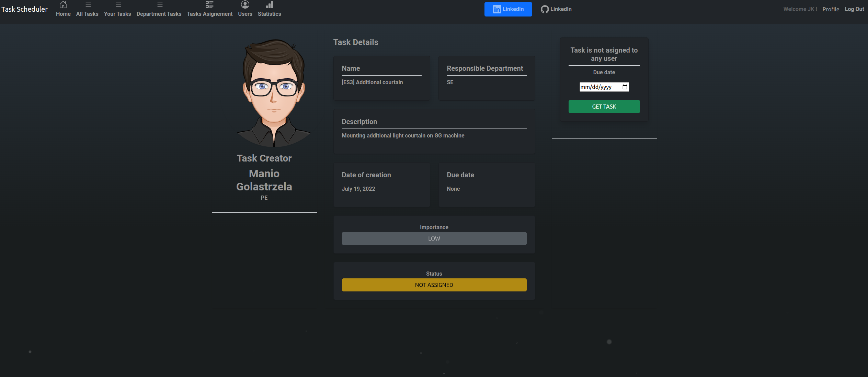Screen dimensions: 868x377
Task: Click the LOW importance indicator bar
Action: tap(434, 238)
